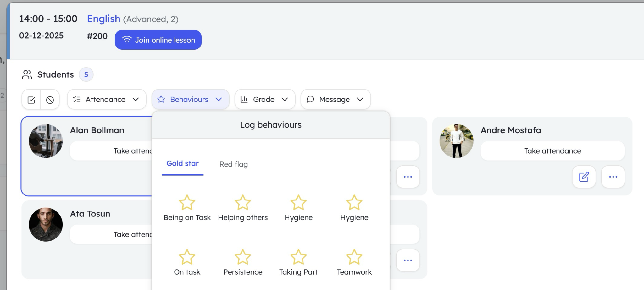Viewport: 644px width, 290px height.
Task: Take attendance for Andre Mostafa
Action: click(x=552, y=151)
